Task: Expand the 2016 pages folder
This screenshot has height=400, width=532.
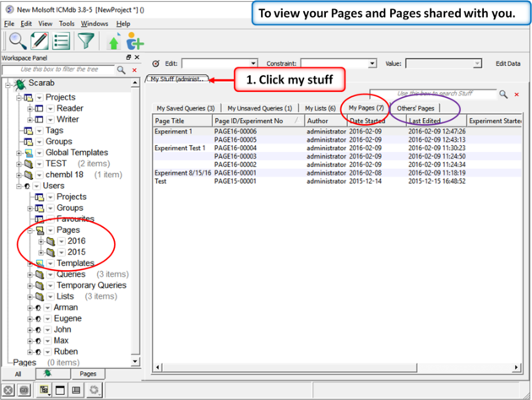Action: coord(41,241)
